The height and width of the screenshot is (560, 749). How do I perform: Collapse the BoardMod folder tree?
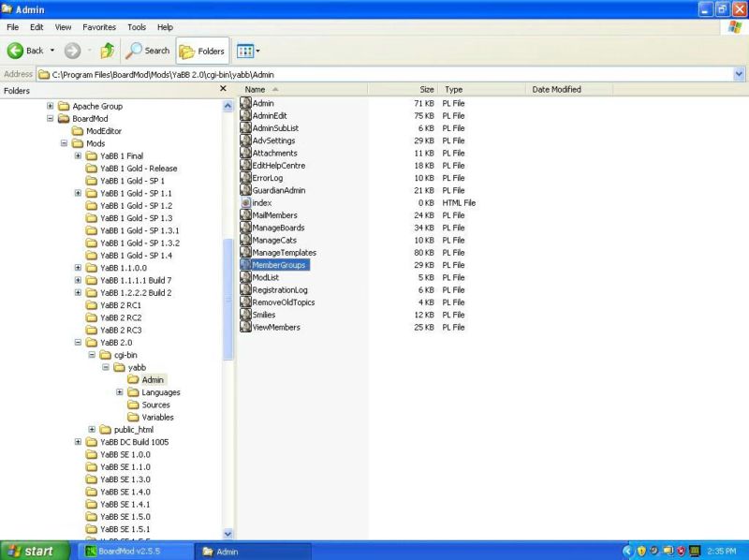(51, 118)
